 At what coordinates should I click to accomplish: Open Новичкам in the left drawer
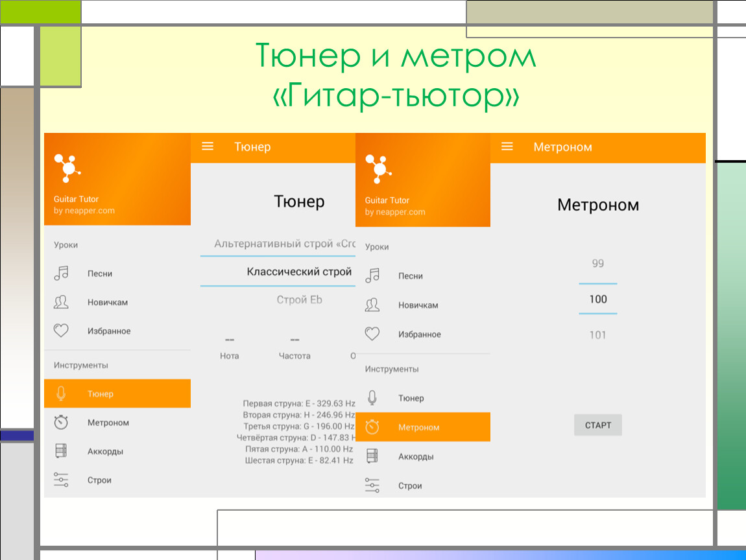(x=117, y=302)
